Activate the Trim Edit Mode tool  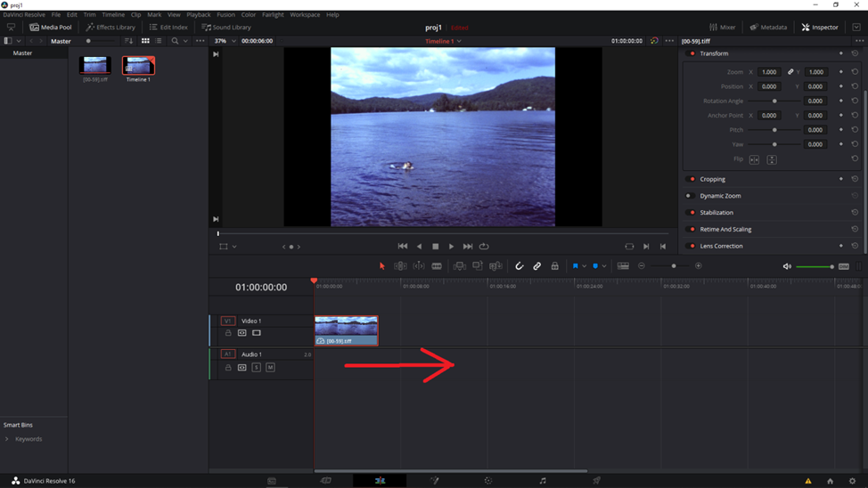400,266
